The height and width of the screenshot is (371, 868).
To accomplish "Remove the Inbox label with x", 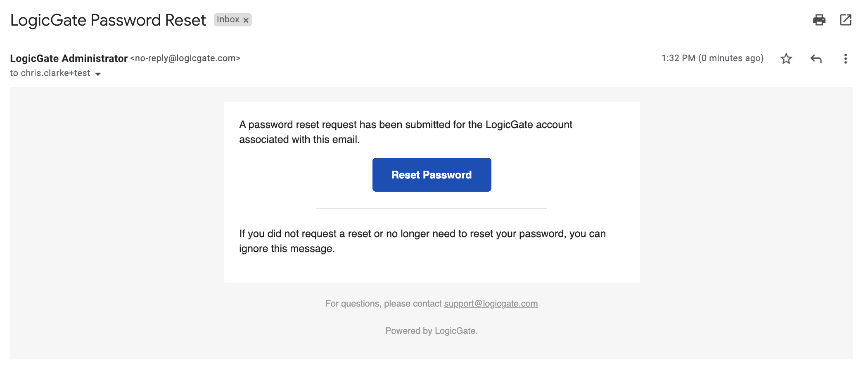I will [x=246, y=20].
